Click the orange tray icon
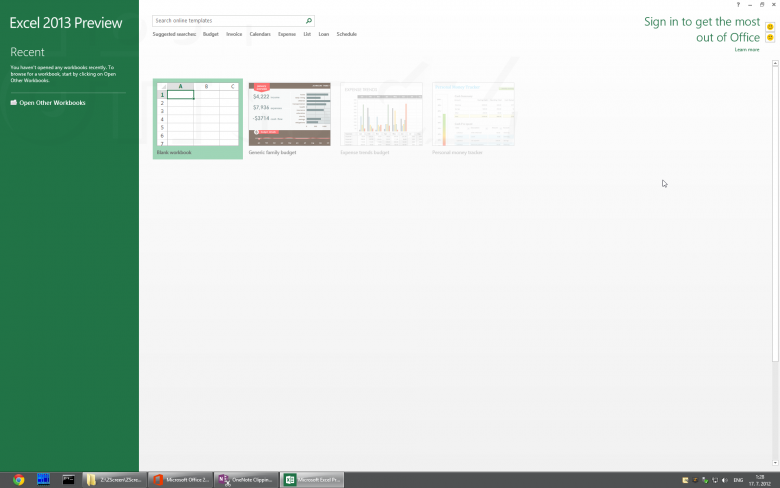This screenshot has height=488, width=780. [x=695, y=480]
